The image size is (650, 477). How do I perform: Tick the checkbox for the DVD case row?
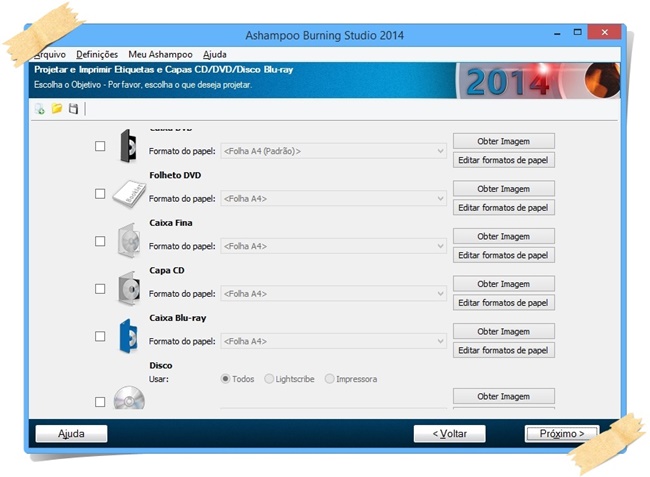(100, 146)
